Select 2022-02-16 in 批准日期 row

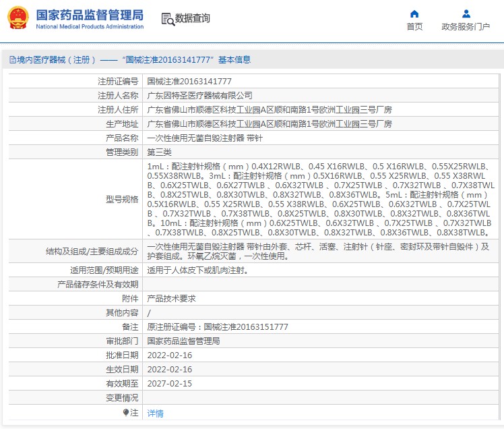coord(170,355)
